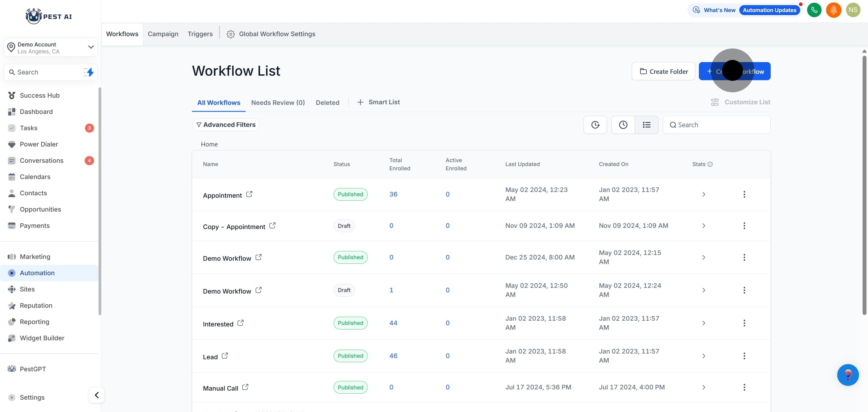Open Appointment workflow in new tab icon
The width and height of the screenshot is (868, 412).
pyautogui.click(x=249, y=194)
